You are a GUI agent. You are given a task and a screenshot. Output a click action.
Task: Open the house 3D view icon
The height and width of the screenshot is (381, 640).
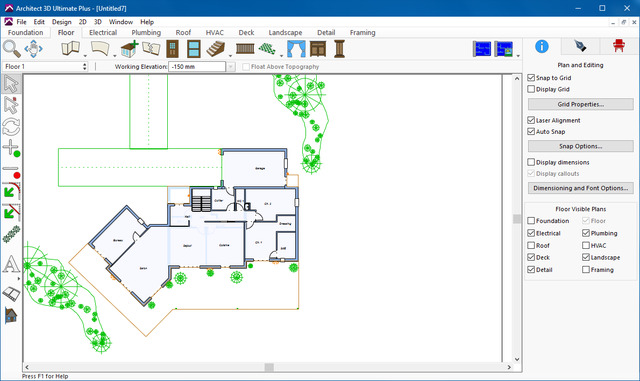[11, 315]
